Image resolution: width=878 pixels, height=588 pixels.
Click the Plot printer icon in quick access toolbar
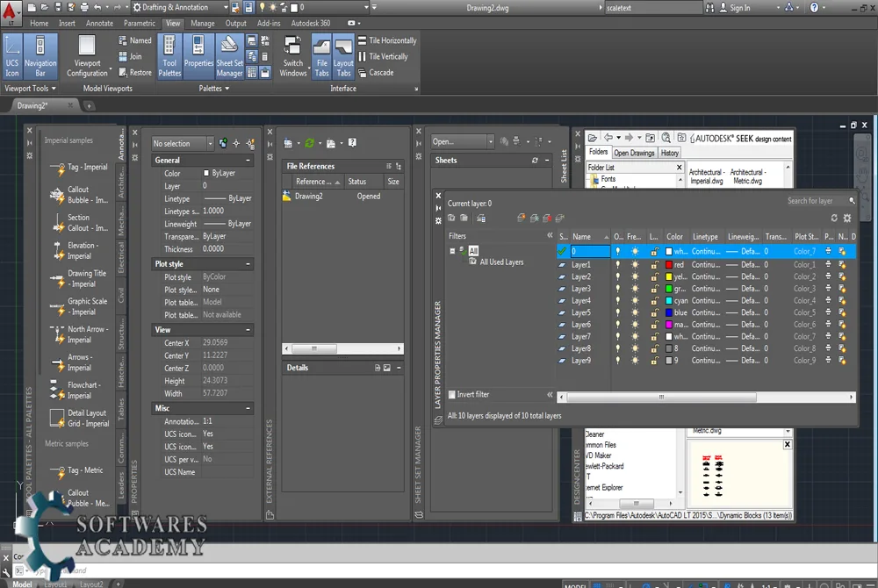tap(84, 7)
